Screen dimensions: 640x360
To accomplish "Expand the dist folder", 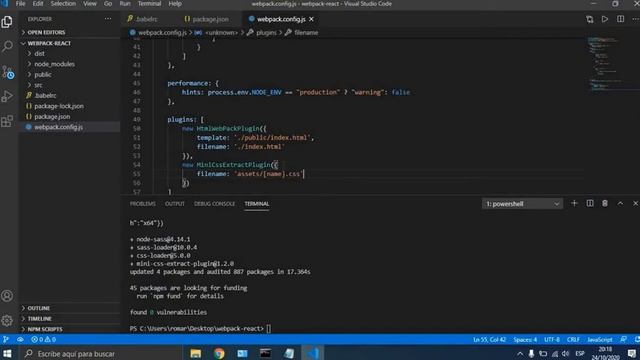I will point(39,53).
